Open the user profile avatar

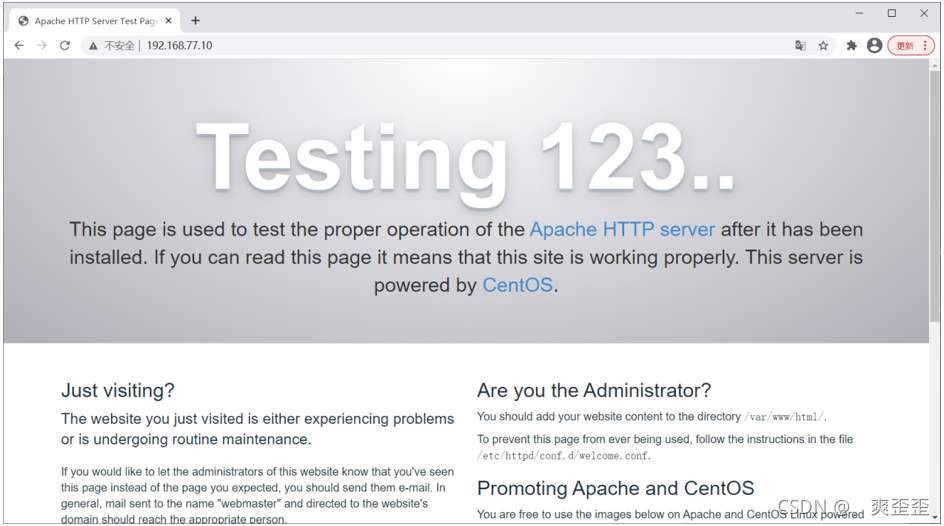(x=874, y=46)
